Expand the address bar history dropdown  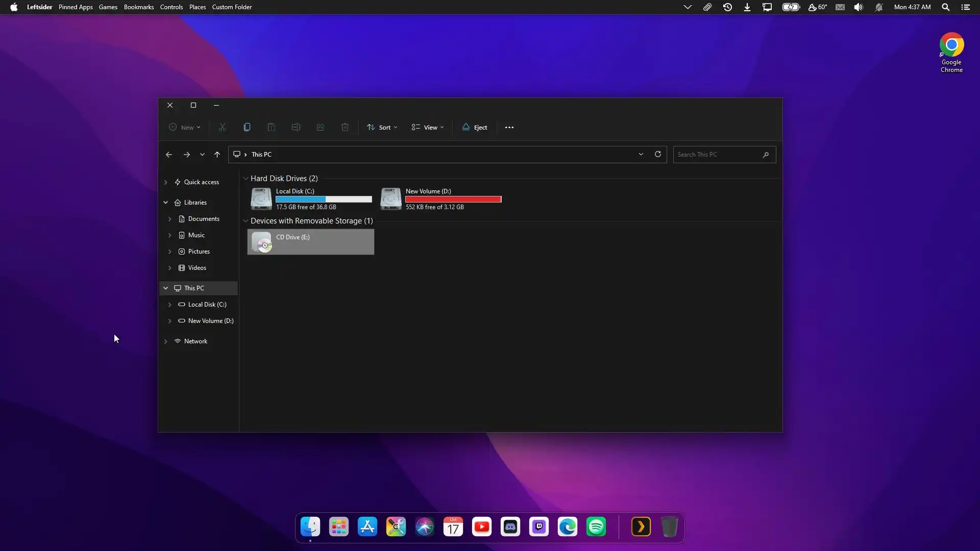tap(641, 155)
